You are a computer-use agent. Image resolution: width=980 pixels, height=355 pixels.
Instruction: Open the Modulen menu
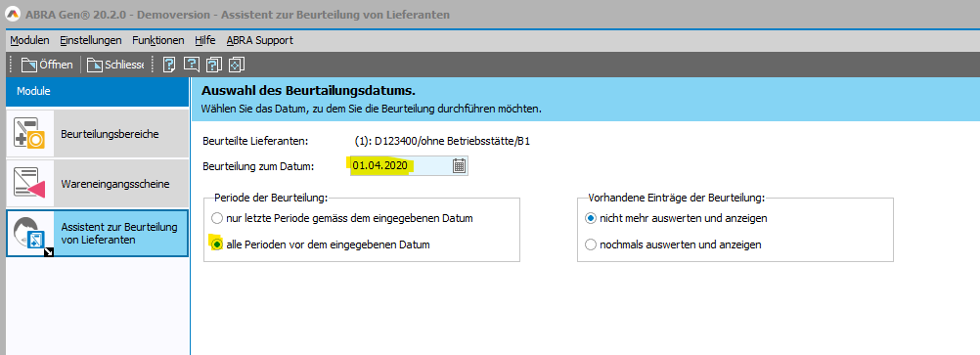(29, 41)
